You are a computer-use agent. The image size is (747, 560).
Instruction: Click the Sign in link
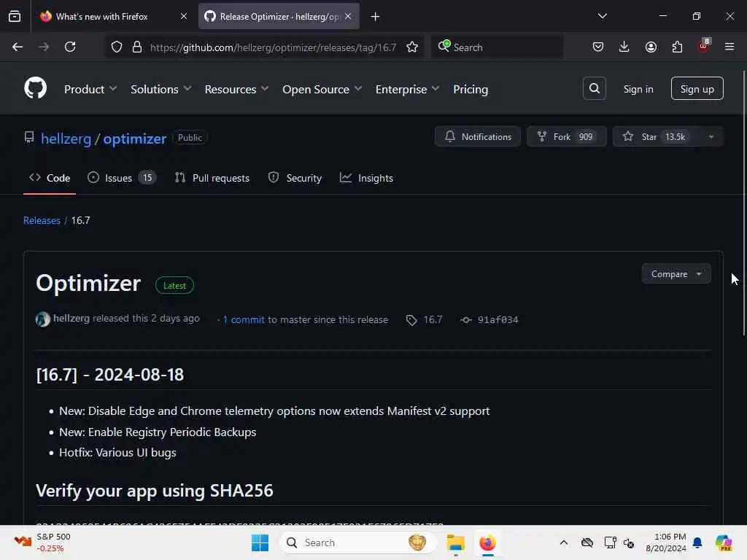(x=638, y=89)
